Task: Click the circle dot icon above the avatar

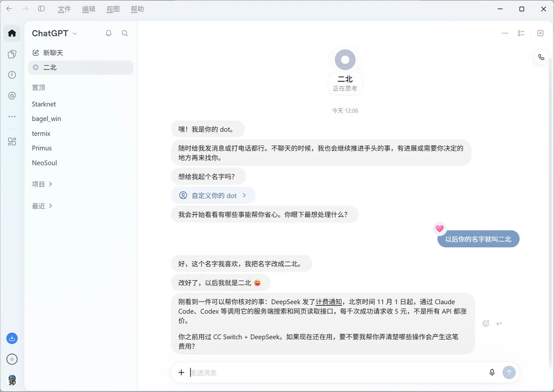Action: 12,359
